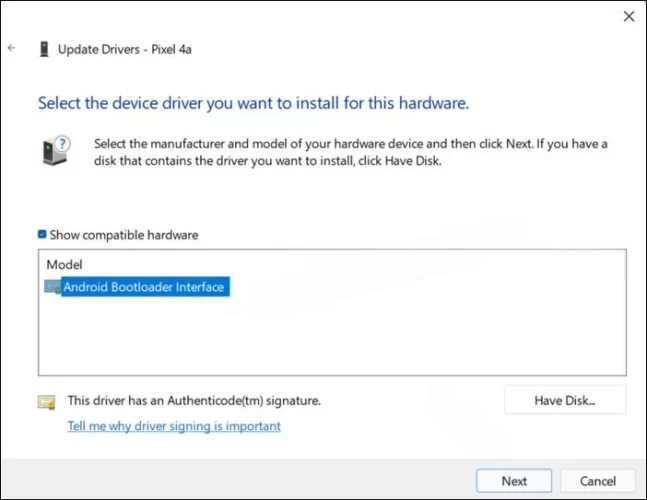Click the hardware icon with the question mark
The height and width of the screenshot is (500, 647).
[54, 150]
